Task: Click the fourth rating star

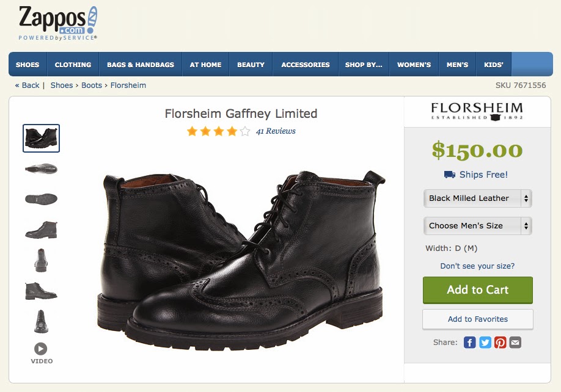Action: (233, 131)
